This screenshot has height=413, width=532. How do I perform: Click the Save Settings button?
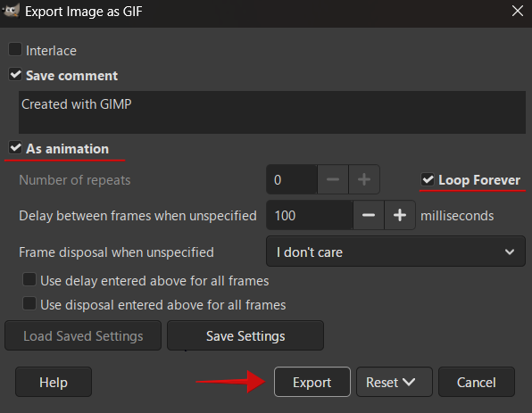[245, 335]
